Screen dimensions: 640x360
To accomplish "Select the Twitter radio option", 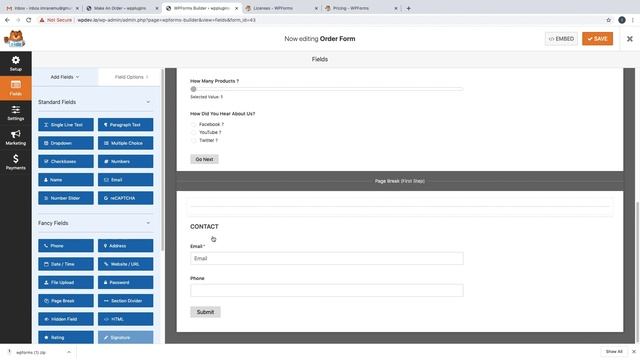I will tap(193, 140).
